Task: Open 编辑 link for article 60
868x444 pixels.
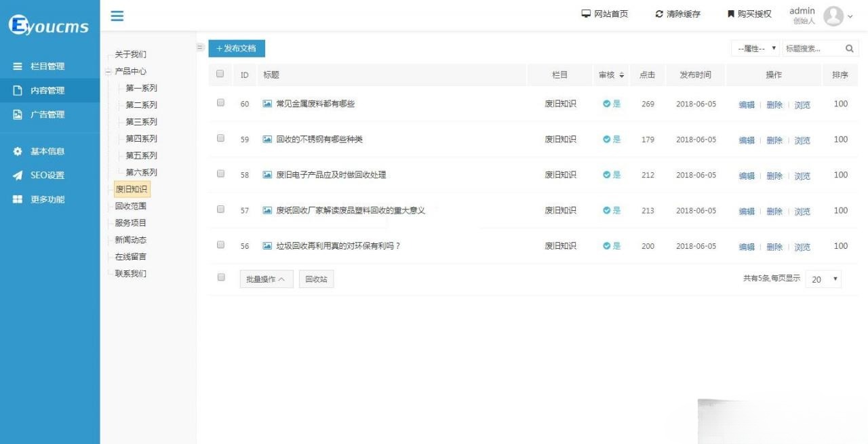Action: pos(747,104)
